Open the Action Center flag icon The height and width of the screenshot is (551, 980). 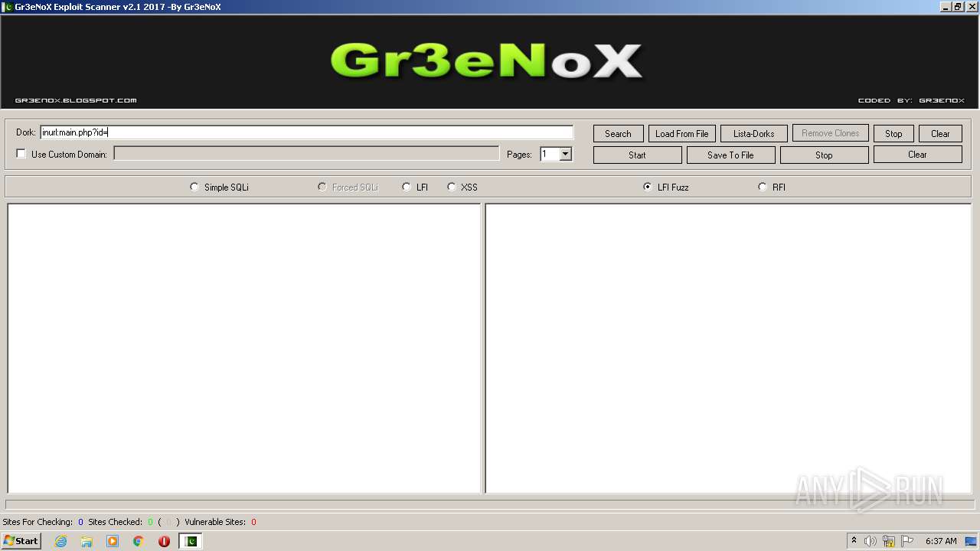[907, 541]
